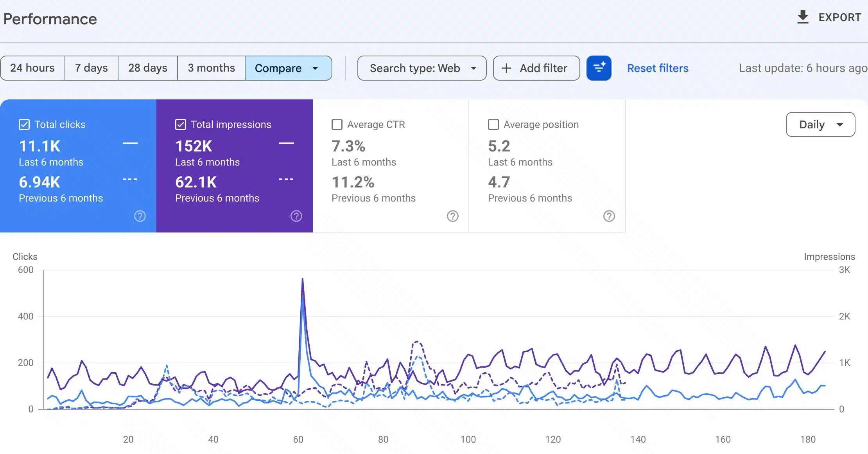Open help for the Total impressions card

[296, 216]
